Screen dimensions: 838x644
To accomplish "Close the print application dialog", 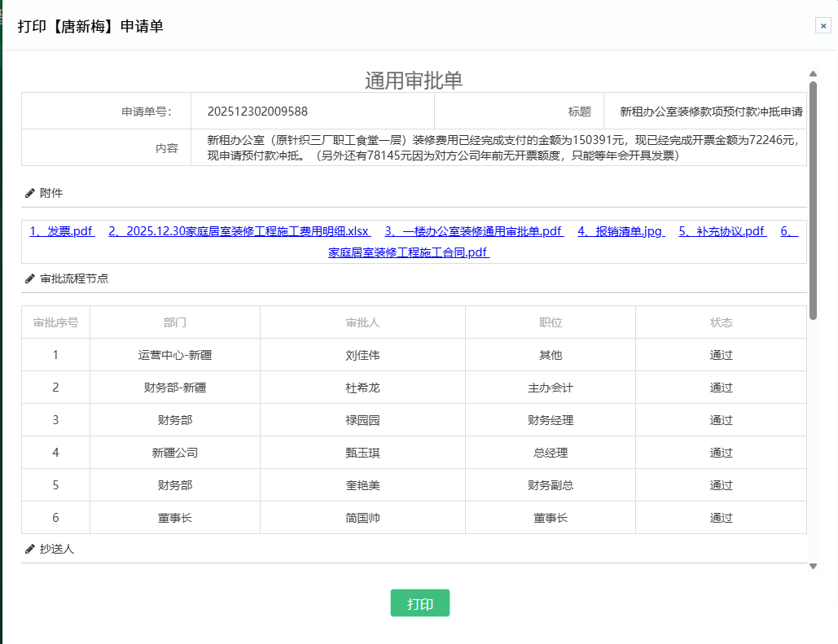I will [x=823, y=26].
